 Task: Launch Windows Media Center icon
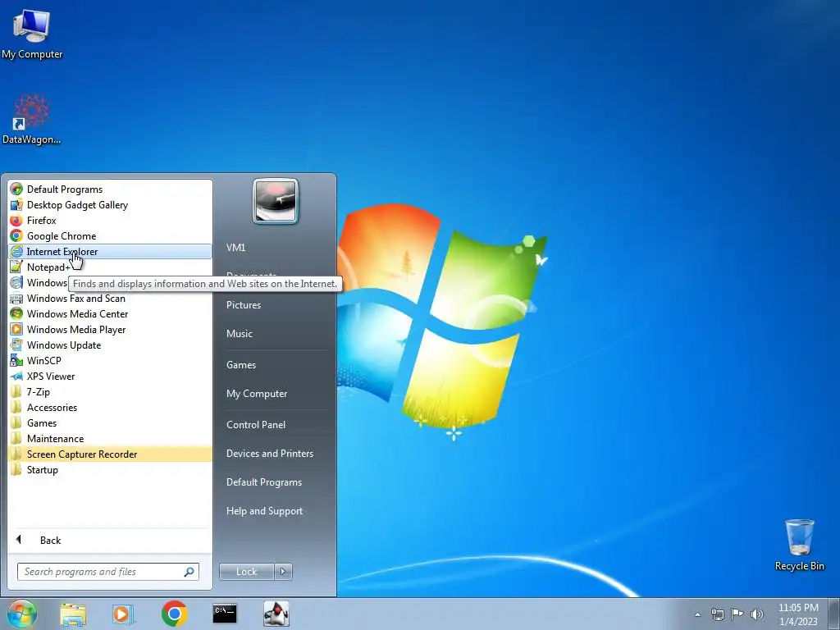[16, 314]
